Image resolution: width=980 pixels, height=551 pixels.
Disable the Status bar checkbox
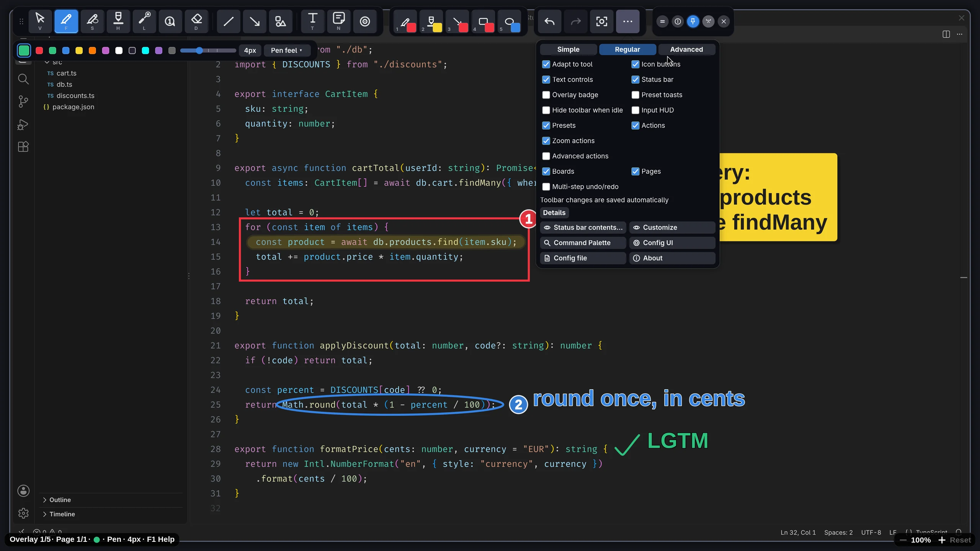[635, 80]
